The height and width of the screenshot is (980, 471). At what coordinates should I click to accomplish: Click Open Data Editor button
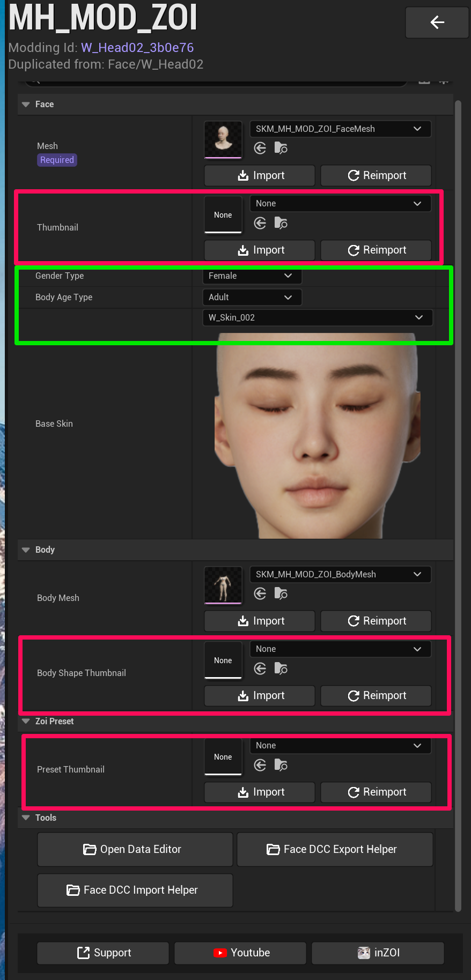click(135, 850)
